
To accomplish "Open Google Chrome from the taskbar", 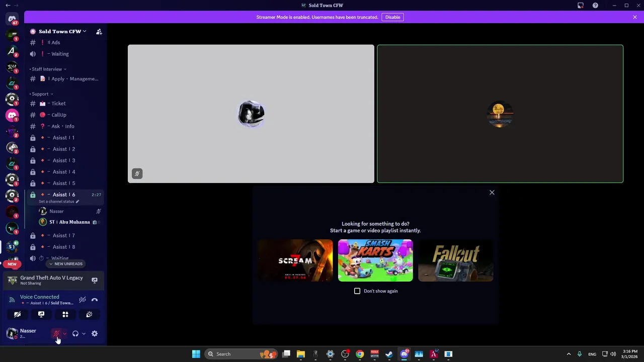I will click(x=360, y=354).
